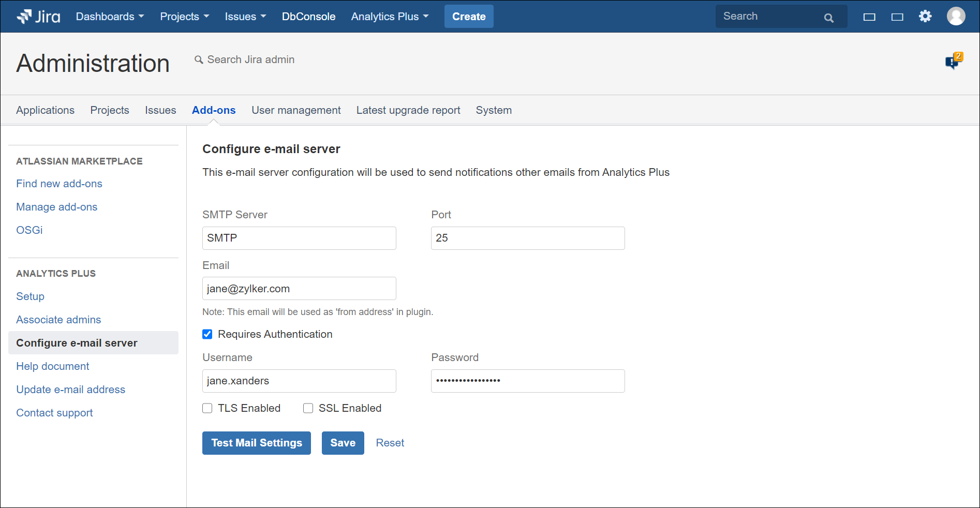Click the magnifier icon in the top search box
Image resolution: width=980 pixels, height=508 pixels.
pos(828,18)
